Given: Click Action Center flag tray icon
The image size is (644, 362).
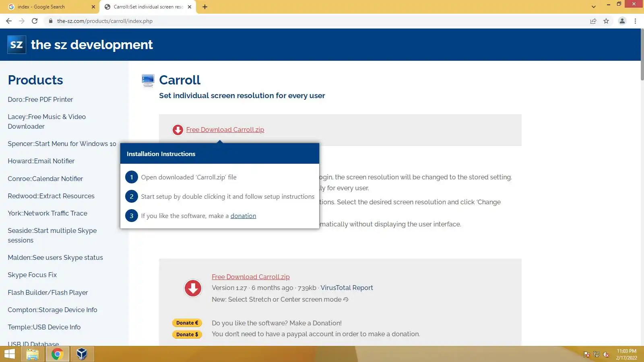Looking at the screenshot, I should [x=587, y=354].
